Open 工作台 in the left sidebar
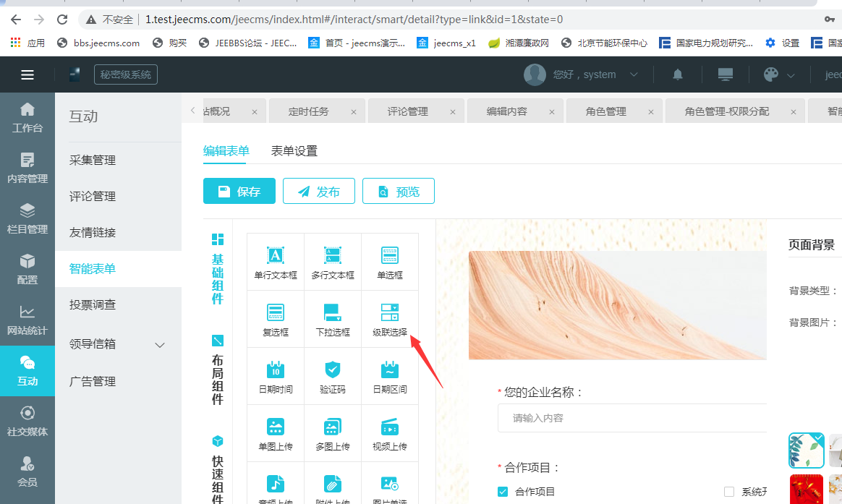The image size is (842, 504). pos(27,118)
